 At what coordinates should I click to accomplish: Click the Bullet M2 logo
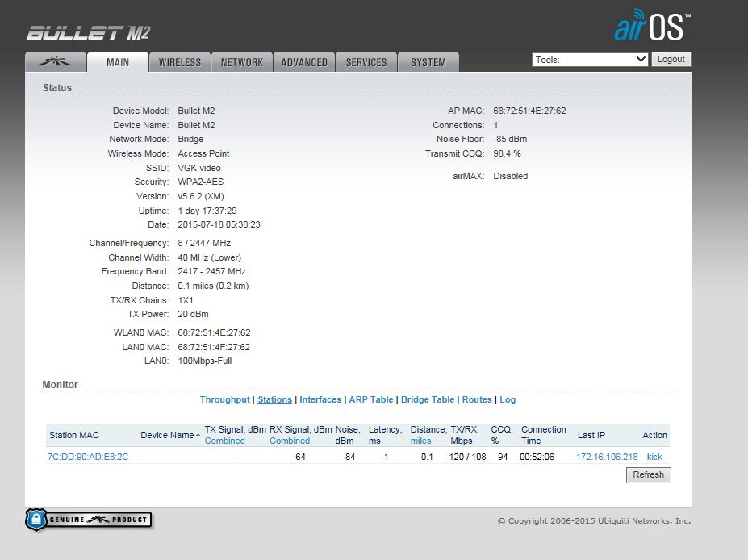(x=88, y=33)
